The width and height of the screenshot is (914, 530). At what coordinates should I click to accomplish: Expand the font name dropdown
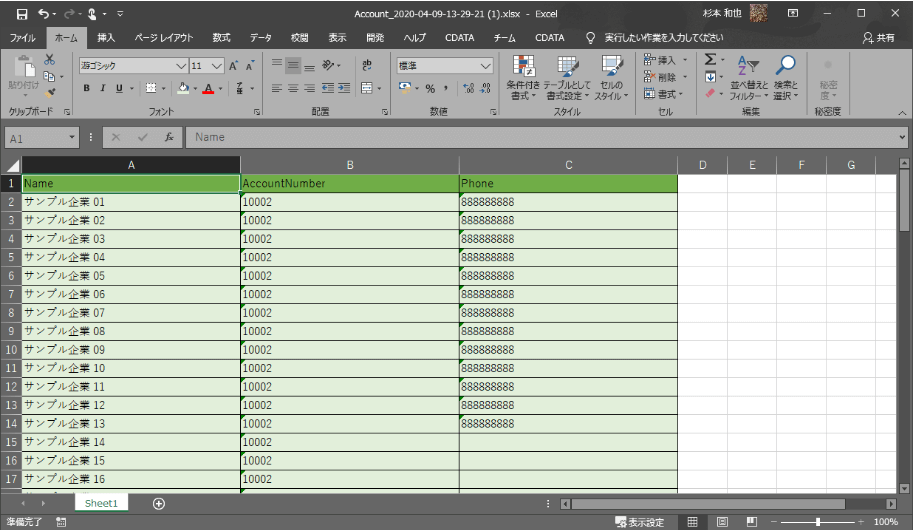(x=181, y=66)
